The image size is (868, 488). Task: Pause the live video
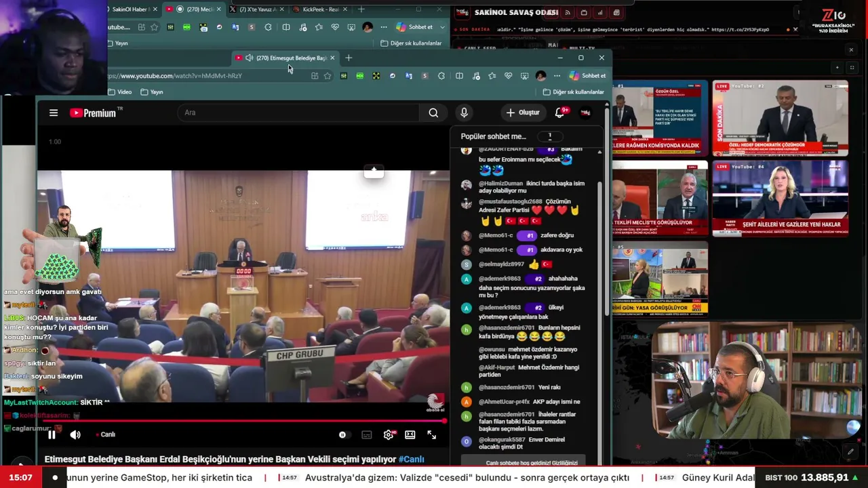[52, 434]
